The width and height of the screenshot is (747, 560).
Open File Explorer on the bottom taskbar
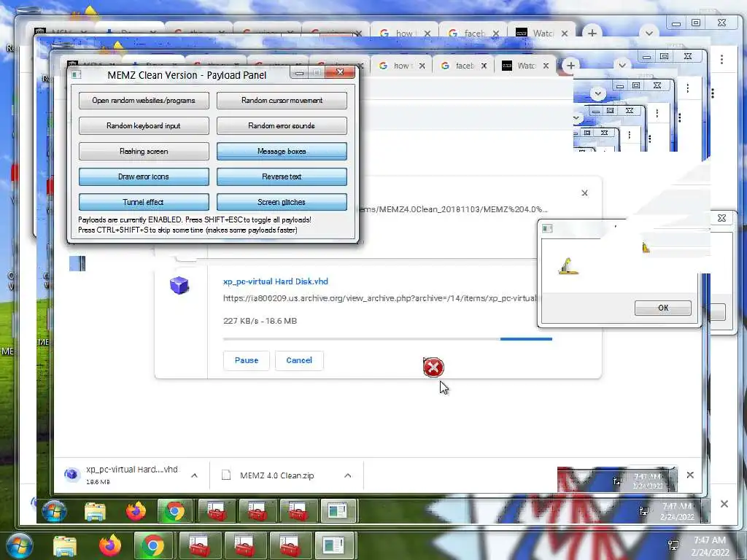tap(65, 546)
